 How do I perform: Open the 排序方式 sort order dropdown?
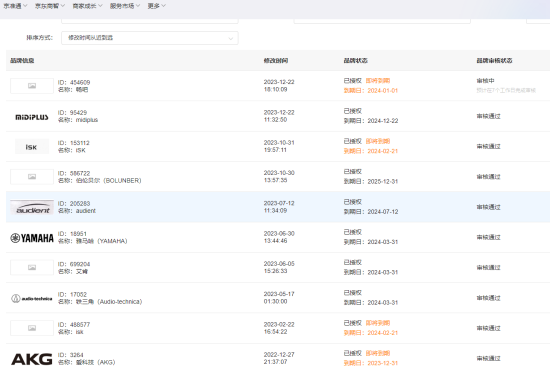(x=150, y=38)
